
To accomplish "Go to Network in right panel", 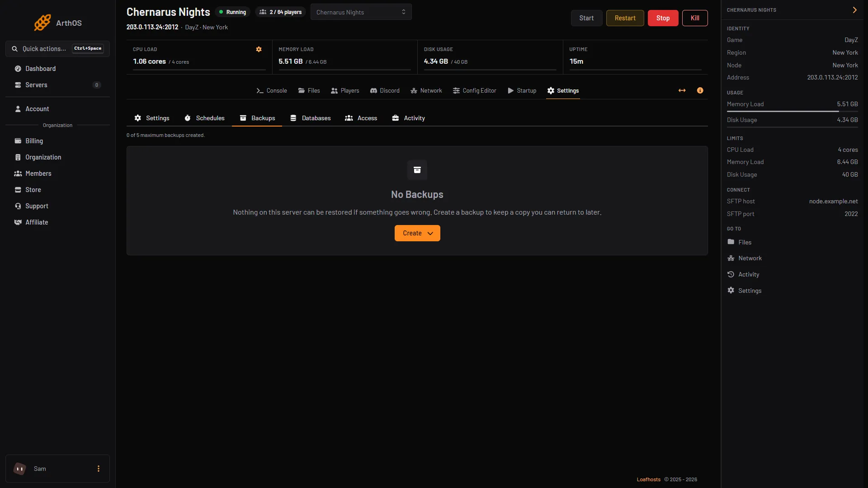I will [745, 258].
